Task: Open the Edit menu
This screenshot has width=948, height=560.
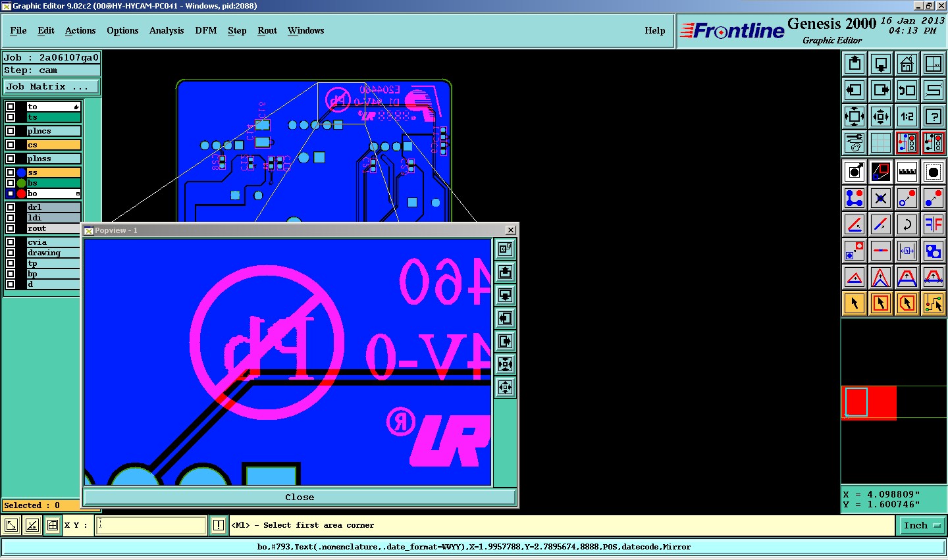Action: click(46, 30)
